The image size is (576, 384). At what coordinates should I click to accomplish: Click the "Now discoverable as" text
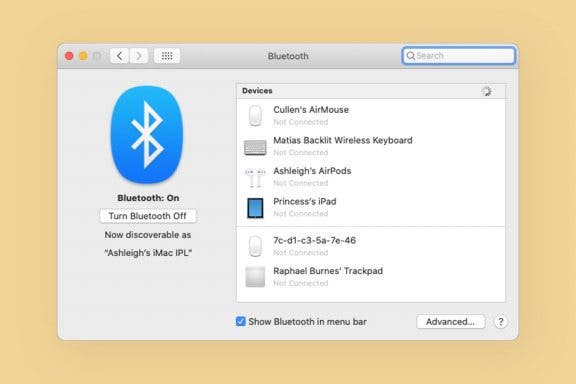click(148, 235)
